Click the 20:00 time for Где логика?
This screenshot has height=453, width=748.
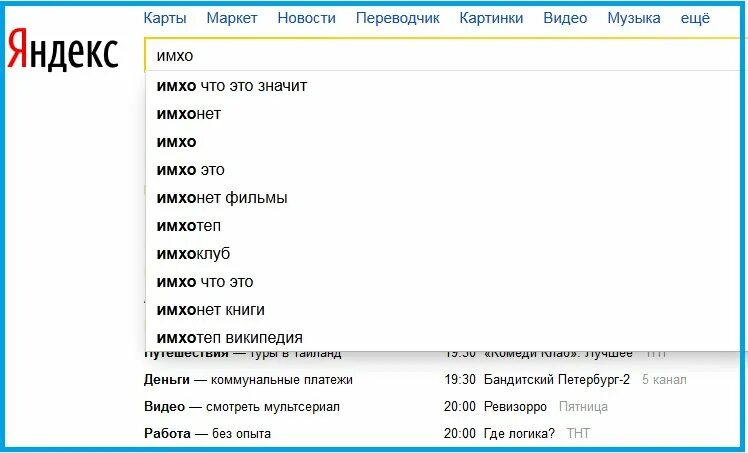point(460,433)
